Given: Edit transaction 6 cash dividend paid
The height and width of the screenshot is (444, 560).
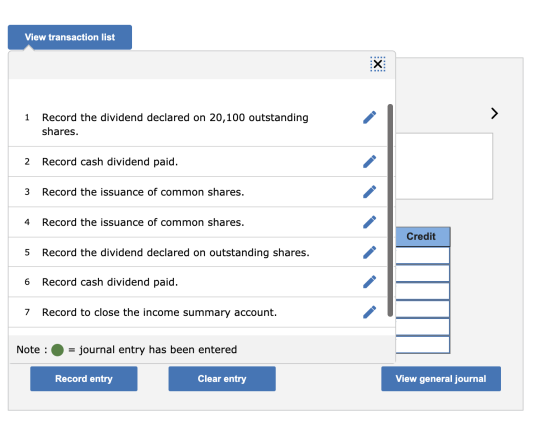Looking at the screenshot, I should (x=370, y=282).
